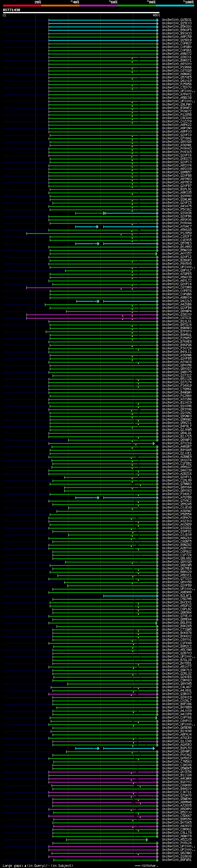
Task: Select the UniRef100_P19866 label
Action: coord(176,67)
